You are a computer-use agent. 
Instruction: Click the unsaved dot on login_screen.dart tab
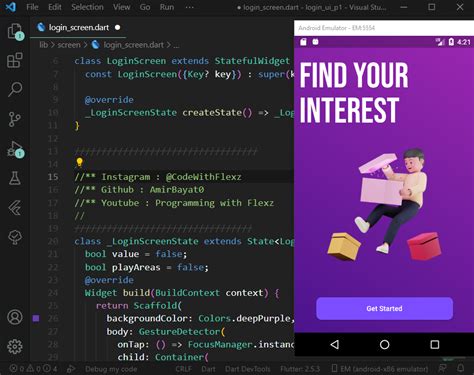click(x=117, y=27)
